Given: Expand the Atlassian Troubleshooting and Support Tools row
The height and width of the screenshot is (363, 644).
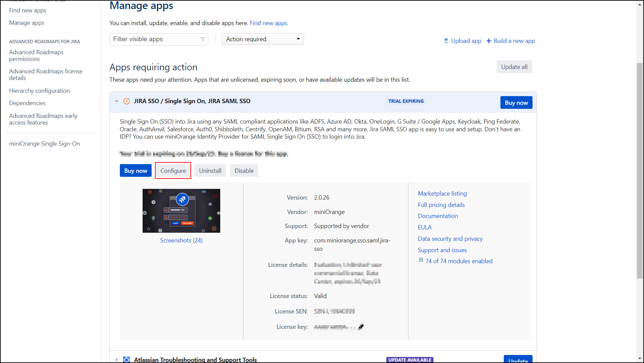Looking at the screenshot, I should [116, 359].
